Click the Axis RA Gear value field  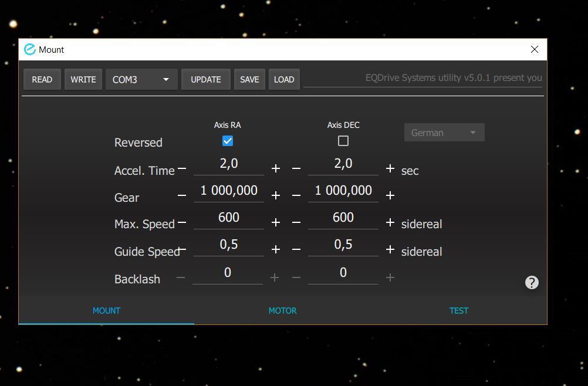(229, 191)
